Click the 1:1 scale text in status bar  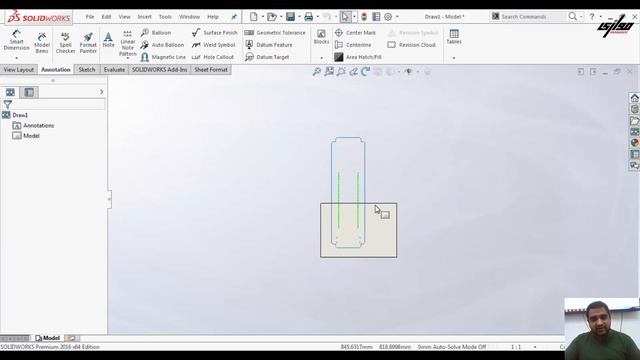516,347
